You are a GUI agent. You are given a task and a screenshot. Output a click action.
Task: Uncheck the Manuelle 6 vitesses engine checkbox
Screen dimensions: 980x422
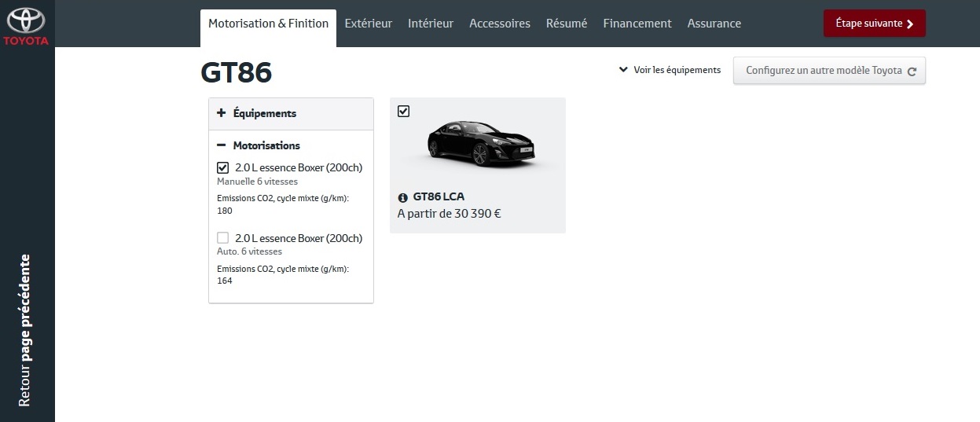click(222, 167)
